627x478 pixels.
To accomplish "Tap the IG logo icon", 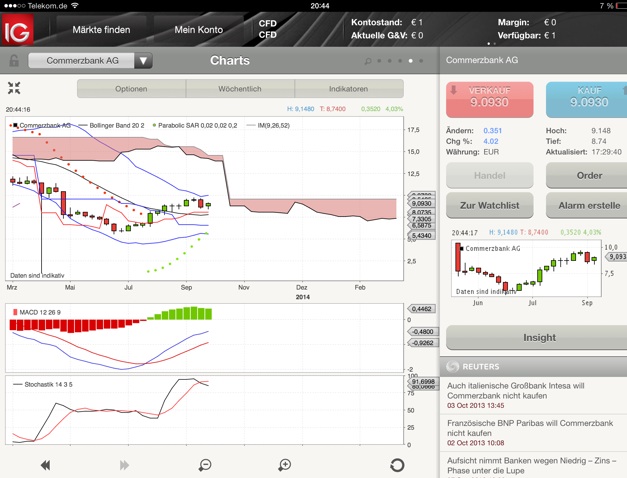I will [x=17, y=30].
